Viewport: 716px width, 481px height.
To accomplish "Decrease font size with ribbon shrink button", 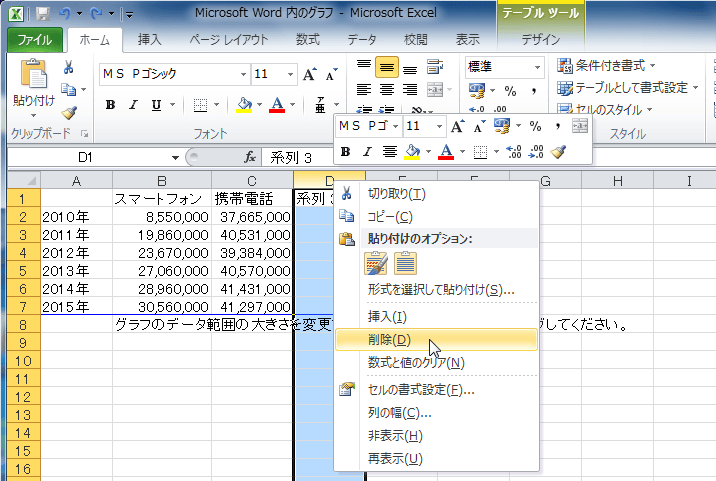I will (332, 74).
